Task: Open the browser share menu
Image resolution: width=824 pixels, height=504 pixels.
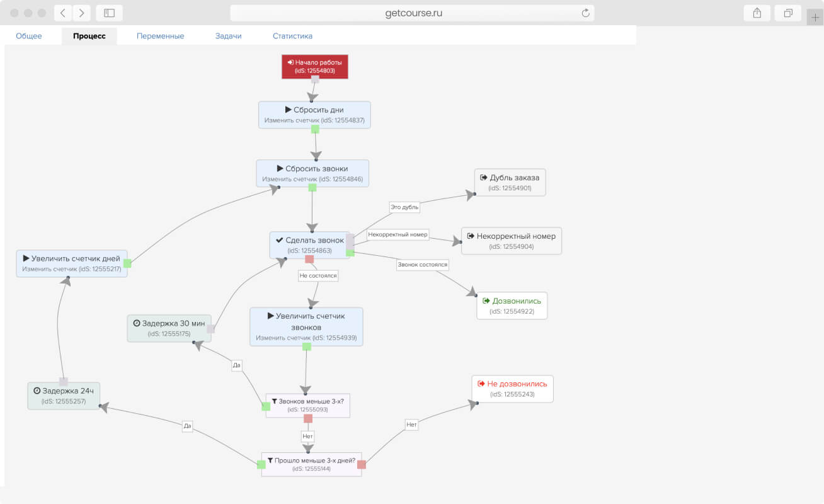Action: pos(757,13)
